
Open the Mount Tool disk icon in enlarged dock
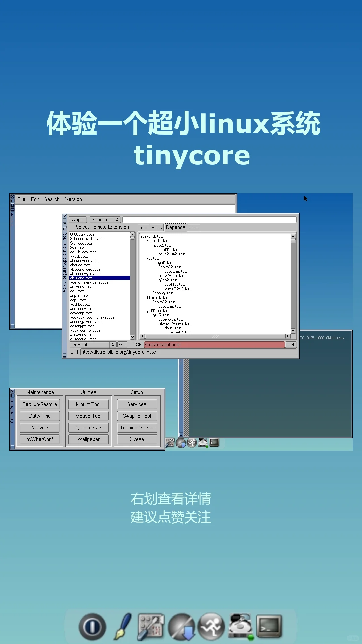point(240,627)
